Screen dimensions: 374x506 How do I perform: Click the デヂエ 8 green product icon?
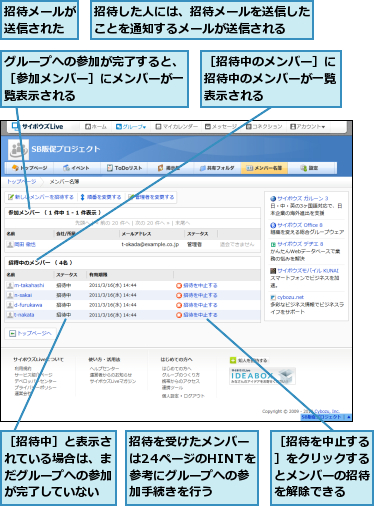pos(273,244)
